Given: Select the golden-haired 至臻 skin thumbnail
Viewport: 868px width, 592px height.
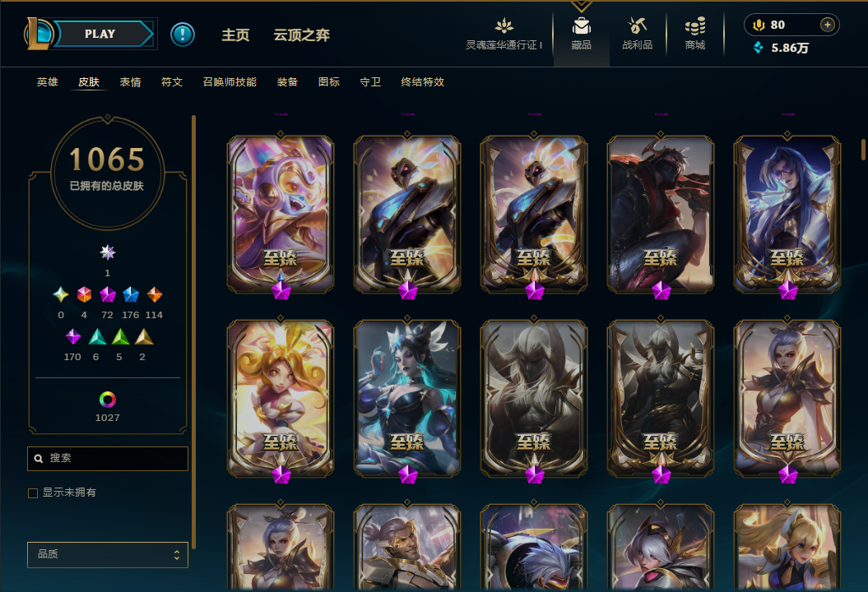Looking at the screenshot, I should [x=281, y=398].
